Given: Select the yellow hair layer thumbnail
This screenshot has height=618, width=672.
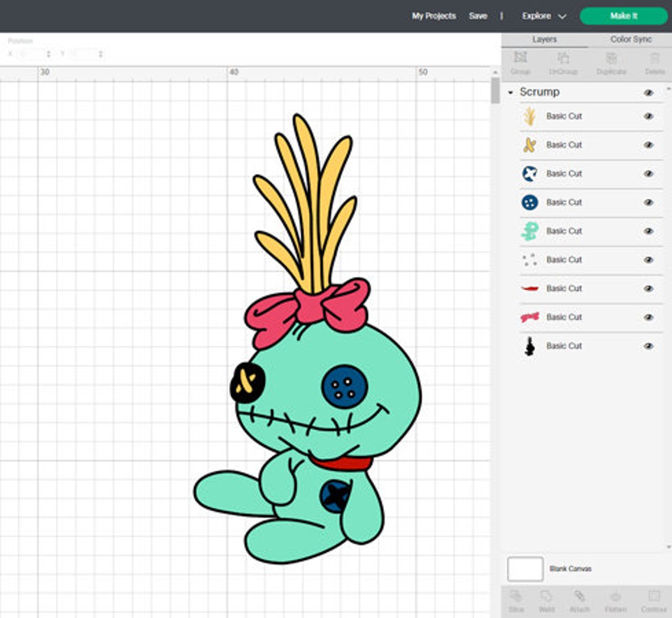Looking at the screenshot, I should 530,116.
